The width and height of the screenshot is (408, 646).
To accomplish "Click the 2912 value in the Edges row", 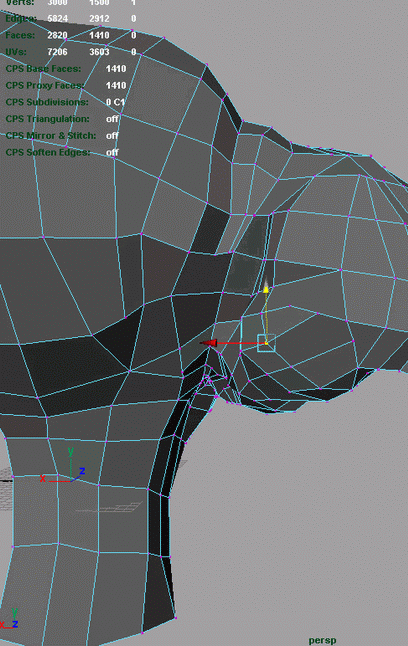I will tap(99, 19).
